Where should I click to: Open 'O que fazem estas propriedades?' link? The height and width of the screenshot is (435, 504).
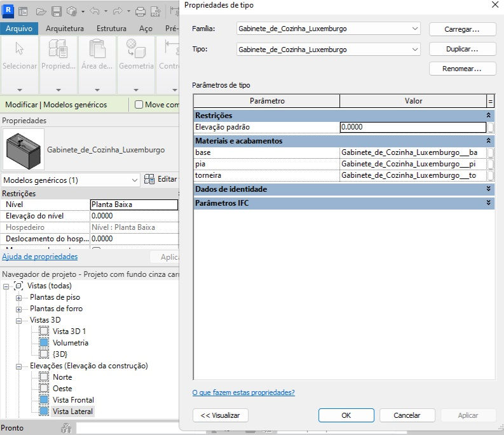pyautogui.click(x=243, y=392)
